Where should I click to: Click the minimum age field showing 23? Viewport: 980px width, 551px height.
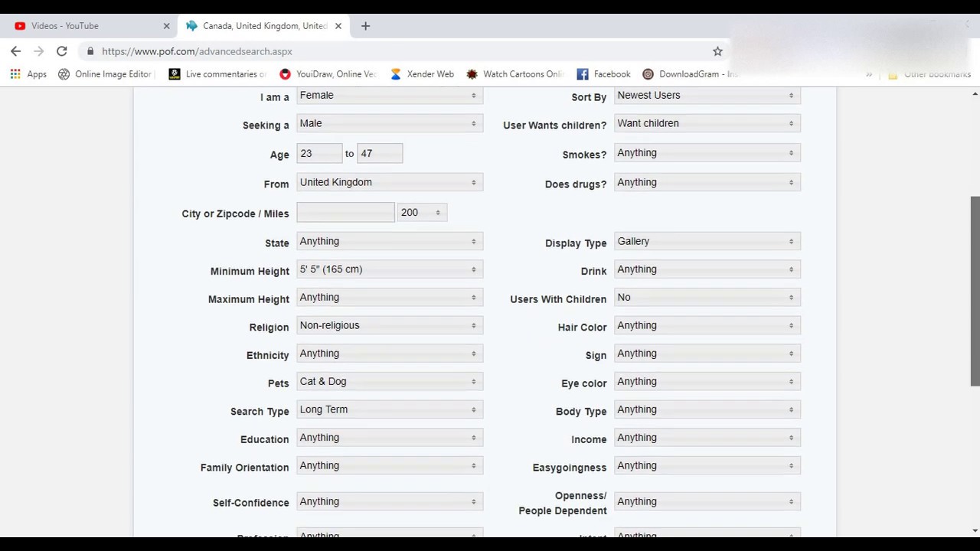click(x=319, y=154)
